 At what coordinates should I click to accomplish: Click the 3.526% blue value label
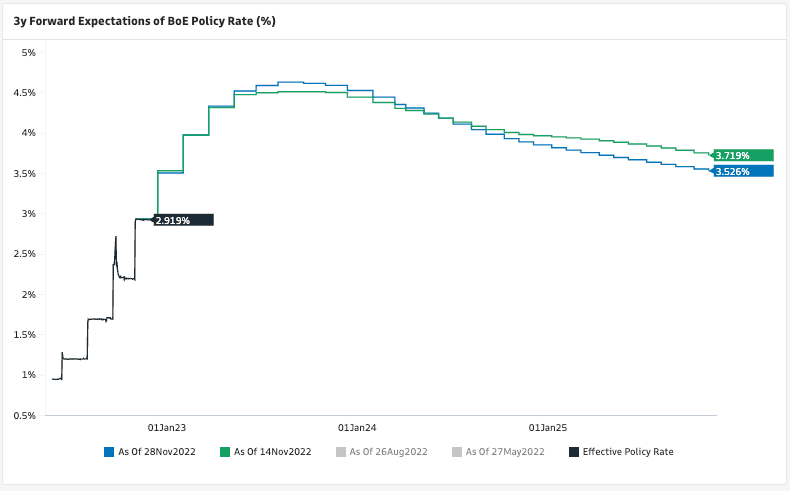[x=743, y=171]
